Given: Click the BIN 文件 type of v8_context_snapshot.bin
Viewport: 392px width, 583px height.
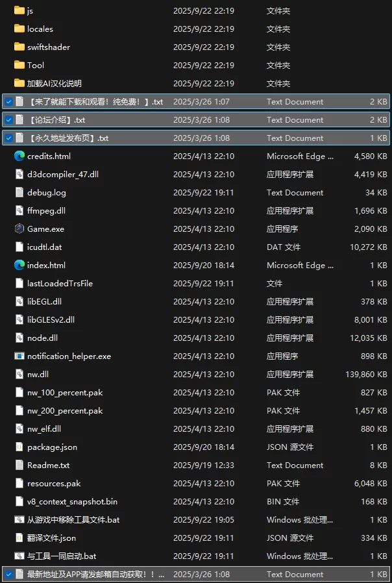Looking at the screenshot, I should (283, 502).
